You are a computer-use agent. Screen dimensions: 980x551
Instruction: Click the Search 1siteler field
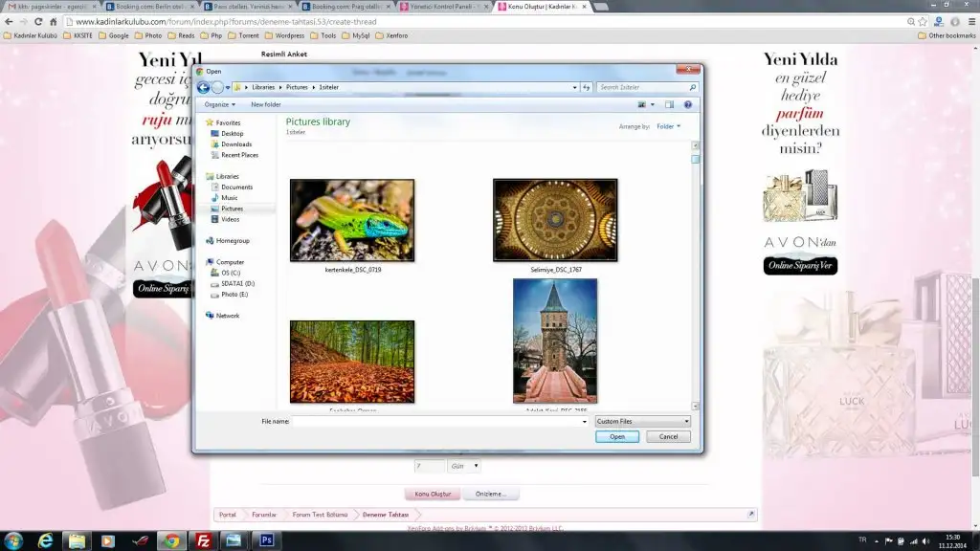(646, 87)
